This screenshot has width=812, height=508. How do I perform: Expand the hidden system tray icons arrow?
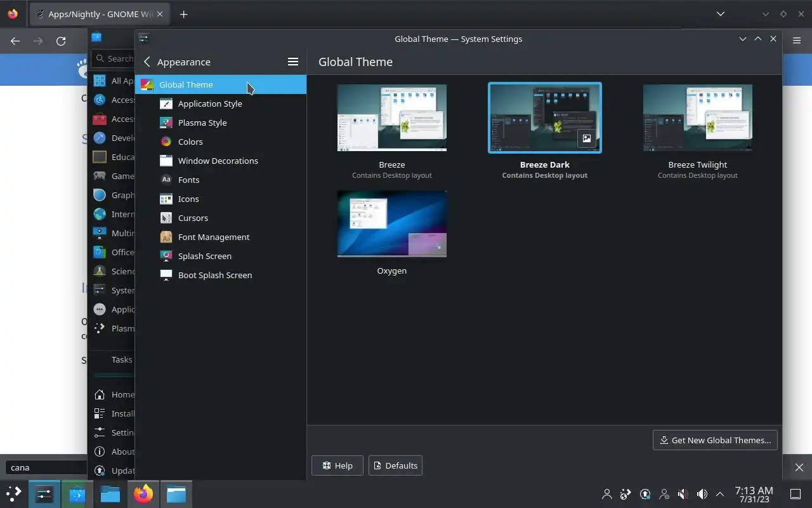(x=720, y=494)
